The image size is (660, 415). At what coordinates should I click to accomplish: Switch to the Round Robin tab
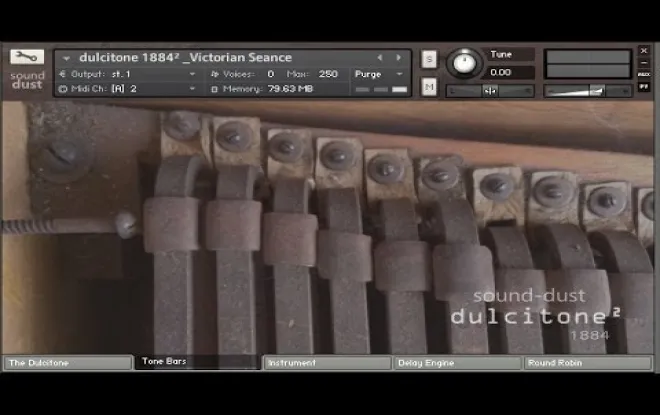click(x=588, y=363)
